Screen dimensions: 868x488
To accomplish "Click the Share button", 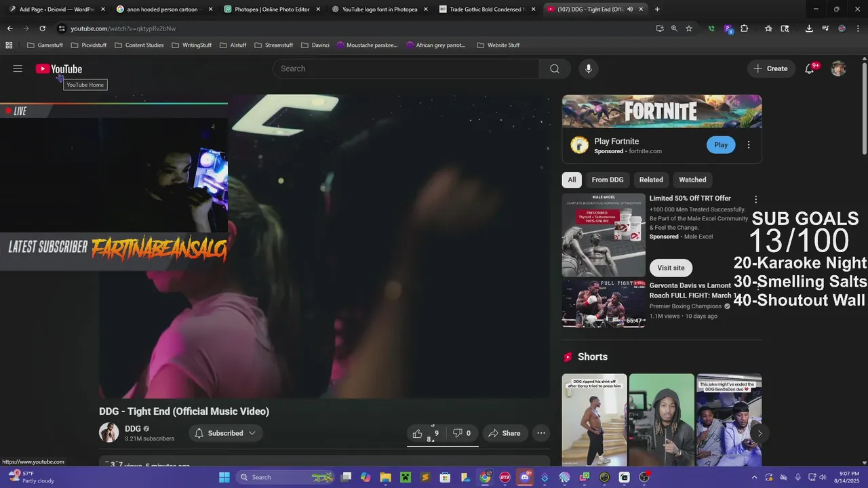I will 505,433.
